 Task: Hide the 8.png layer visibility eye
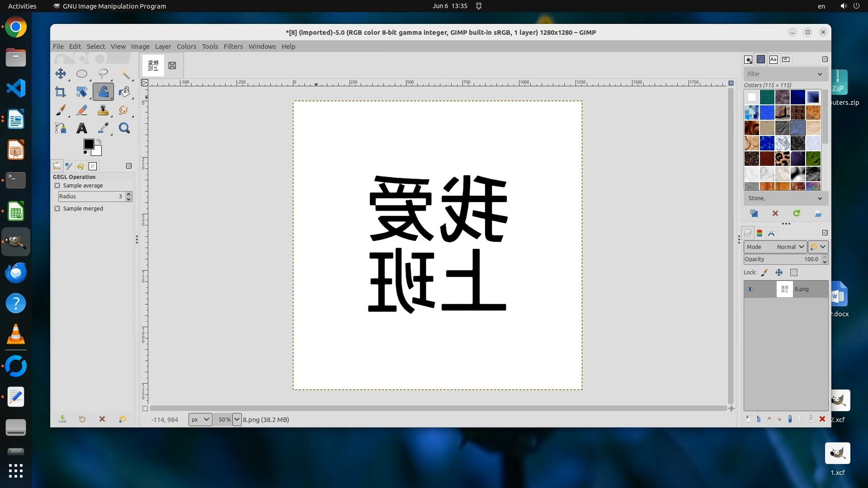[x=750, y=289]
